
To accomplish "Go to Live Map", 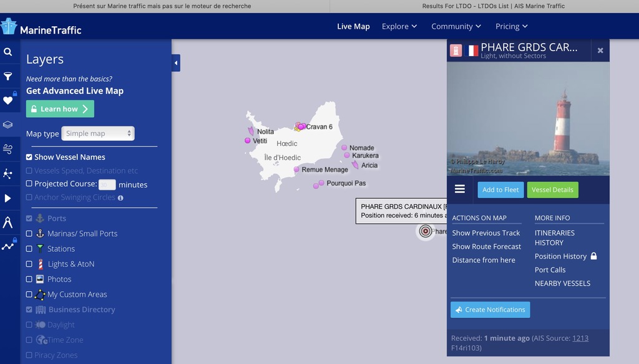I will [x=353, y=26].
